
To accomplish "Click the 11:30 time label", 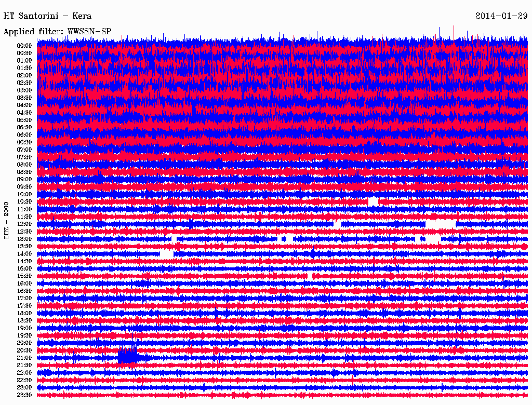I will coord(24,217).
